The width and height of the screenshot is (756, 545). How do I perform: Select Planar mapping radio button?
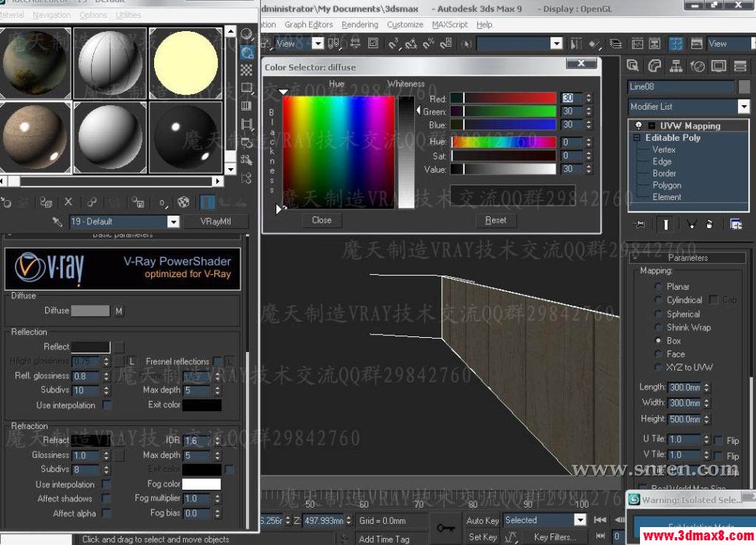coord(658,287)
